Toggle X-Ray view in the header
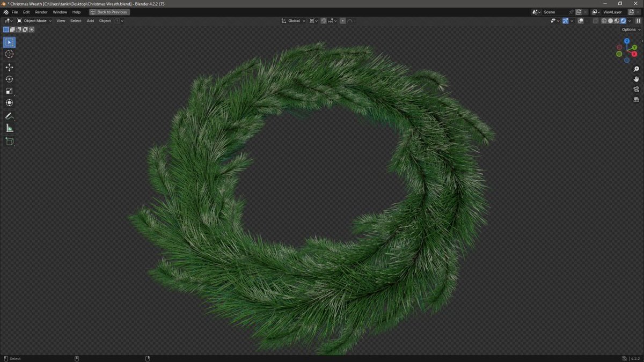Screen dimensions: 644x362 [595, 20]
